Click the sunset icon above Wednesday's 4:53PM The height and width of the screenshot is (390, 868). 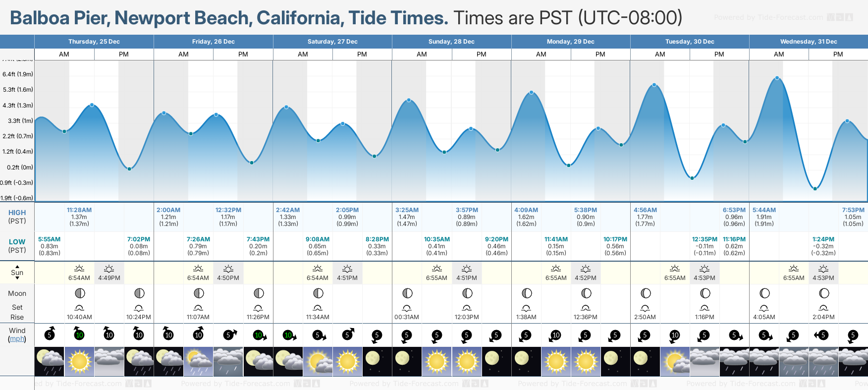pos(823,269)
